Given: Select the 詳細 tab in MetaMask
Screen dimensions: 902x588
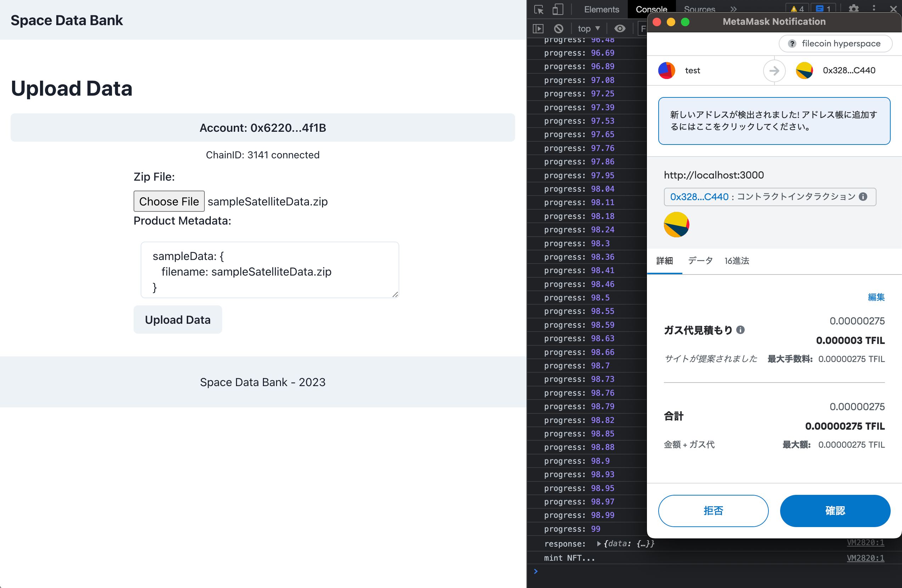Looking at the screenshot, I should [x=664, y=261].
